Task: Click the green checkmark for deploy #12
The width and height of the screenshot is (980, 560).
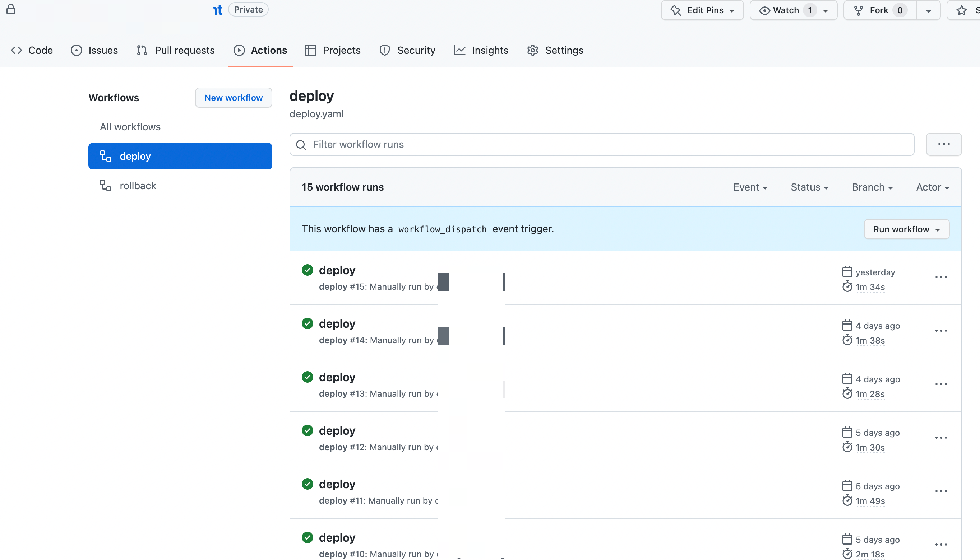Action: 307,430
